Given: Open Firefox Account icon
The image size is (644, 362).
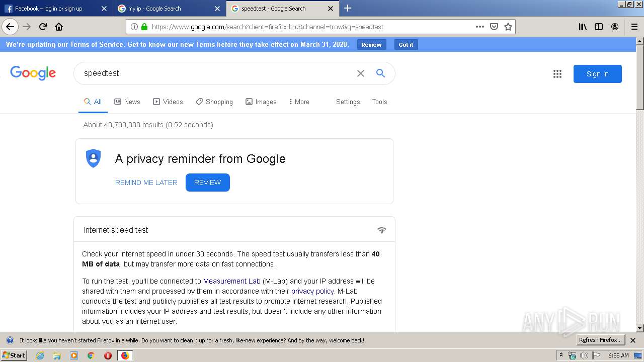Looking at the screenshot, I should (x=615, y=27).
